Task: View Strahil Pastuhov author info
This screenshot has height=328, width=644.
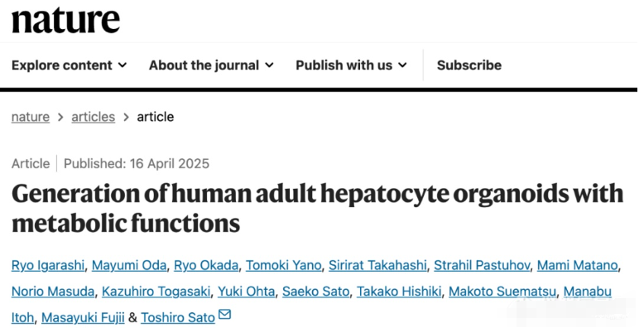Action: [x=482, y=266]
